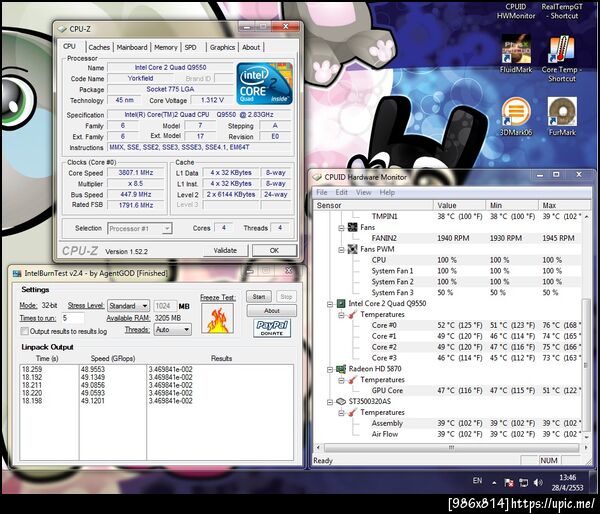
Task: Click the Value column header
Action: coord(459,206)
